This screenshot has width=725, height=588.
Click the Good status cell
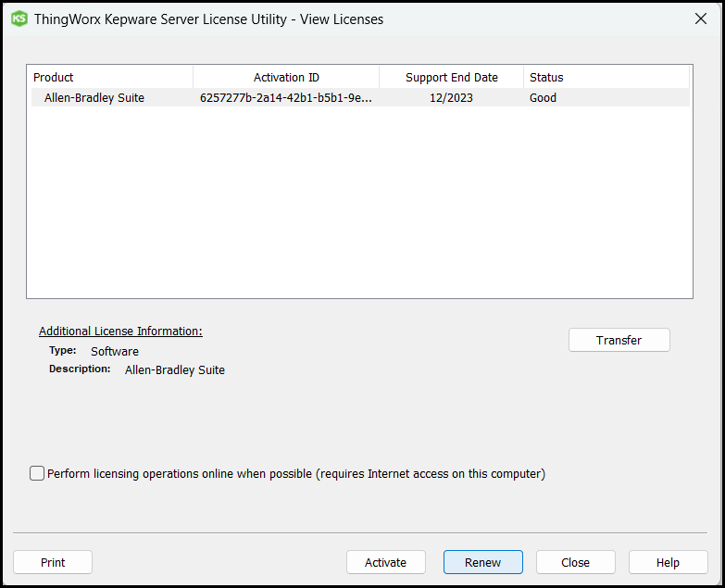[543, 97]
